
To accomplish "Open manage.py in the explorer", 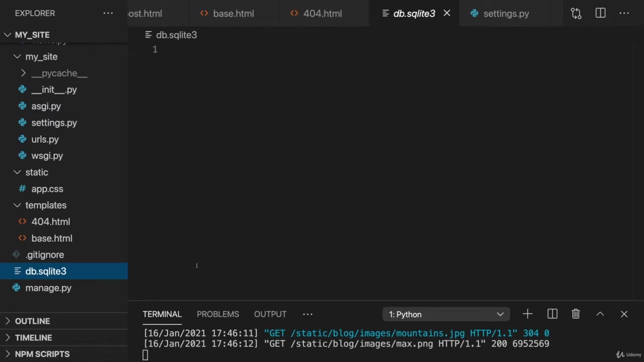I will coord(48,288).
